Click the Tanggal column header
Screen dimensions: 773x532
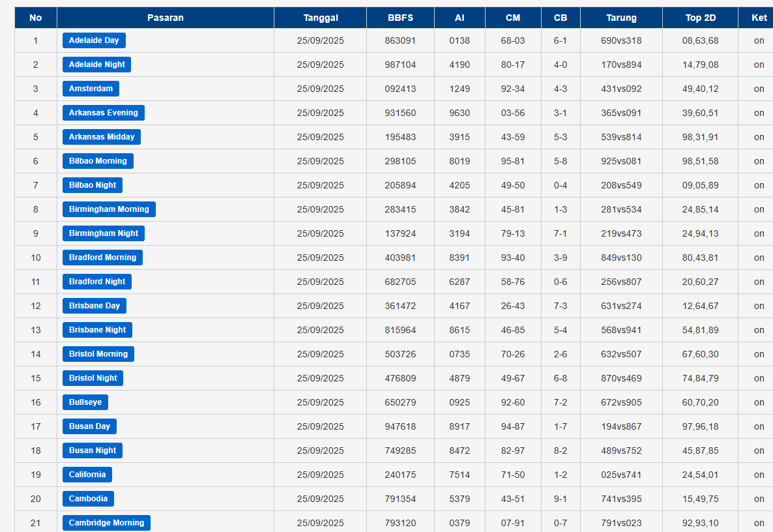coord(320,18)
